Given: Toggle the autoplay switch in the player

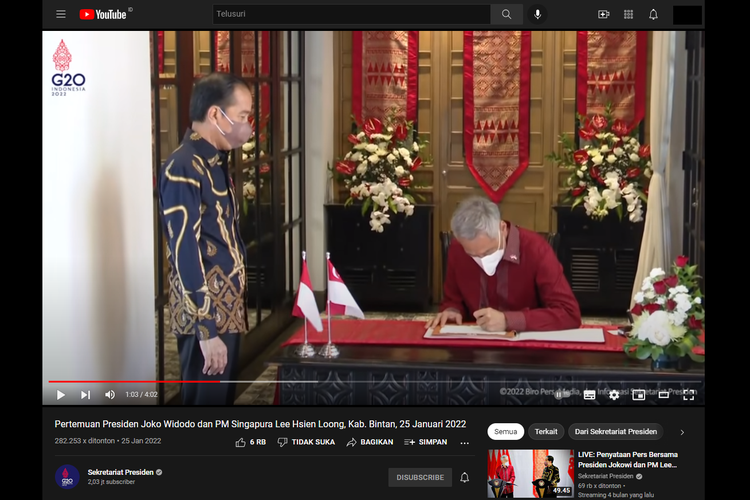Looking at the screenshot, I should click(x=562, y=395).
